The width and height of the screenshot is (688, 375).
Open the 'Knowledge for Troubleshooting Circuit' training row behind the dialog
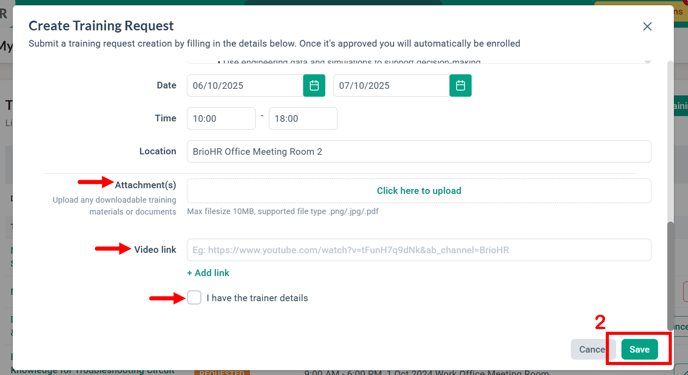pos(92,371)
